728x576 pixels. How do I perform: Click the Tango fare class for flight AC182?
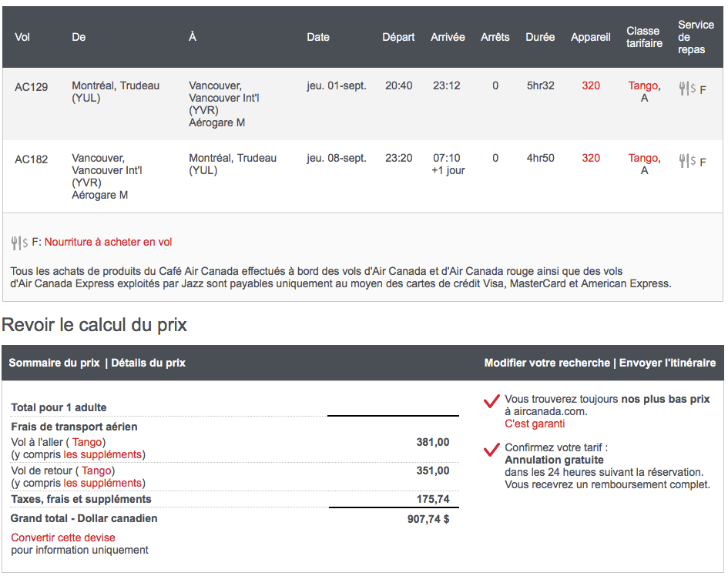click(x=642, y=158)
